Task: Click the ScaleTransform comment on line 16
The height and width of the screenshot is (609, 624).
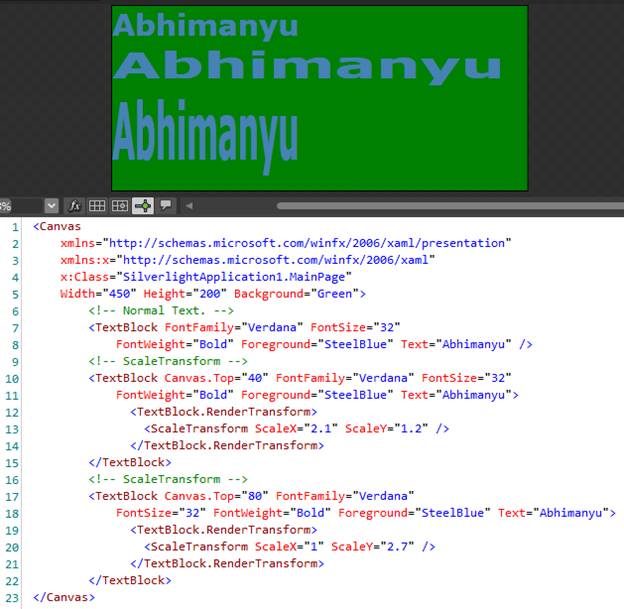Action: [168, 479]
